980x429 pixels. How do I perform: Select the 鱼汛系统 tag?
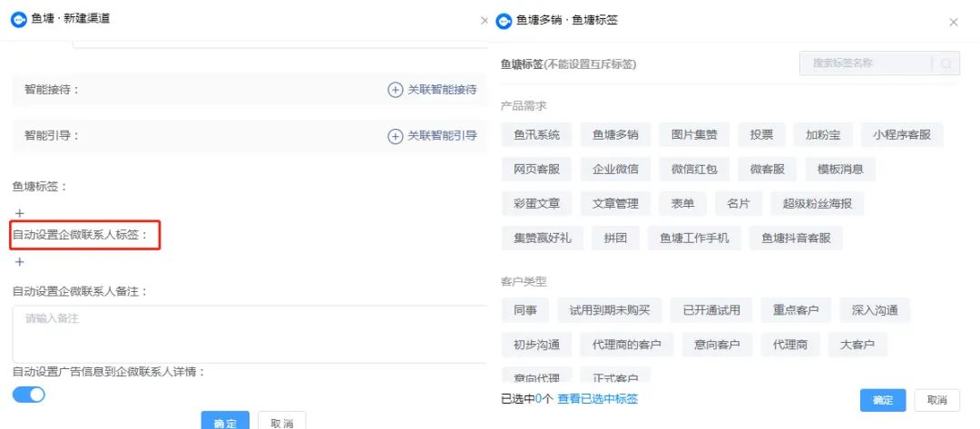537,134
